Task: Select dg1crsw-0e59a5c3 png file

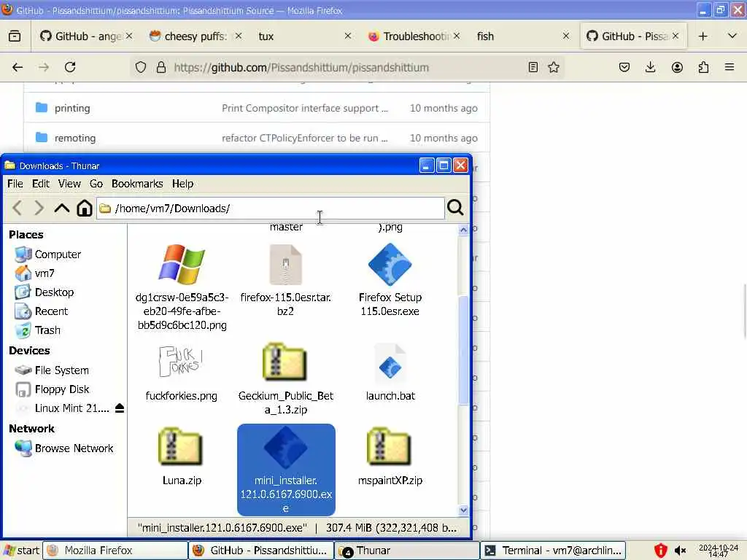Action: pos(182,287)
